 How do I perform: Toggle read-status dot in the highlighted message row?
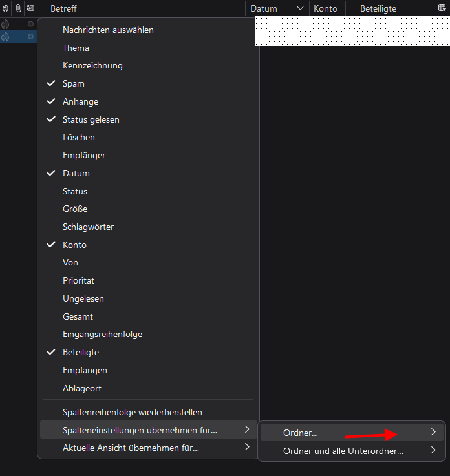pos(30,36)
